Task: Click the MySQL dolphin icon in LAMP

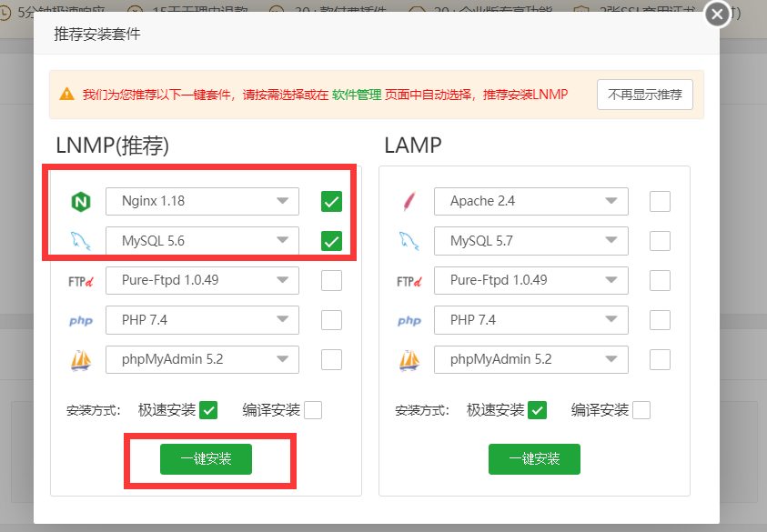Action: 409,241
